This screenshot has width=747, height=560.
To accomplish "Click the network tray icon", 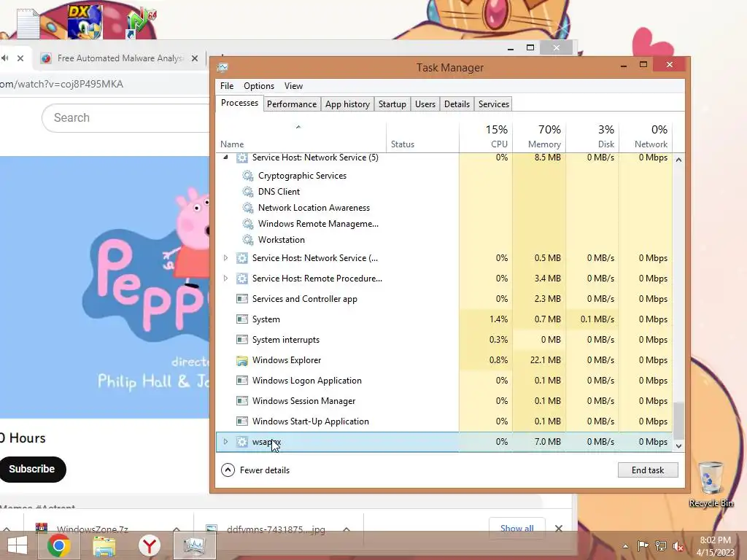I will pos(661,546).
